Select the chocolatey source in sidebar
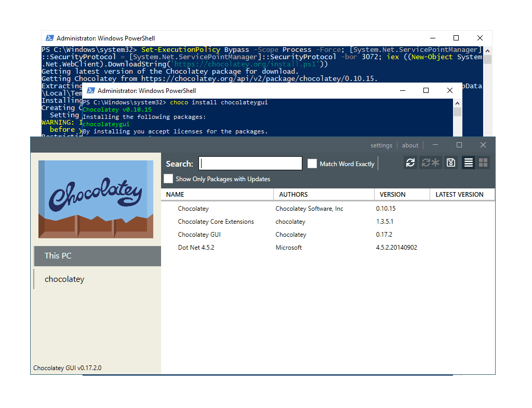The width and height of the screenshot is (532, 408). [64, 279]
